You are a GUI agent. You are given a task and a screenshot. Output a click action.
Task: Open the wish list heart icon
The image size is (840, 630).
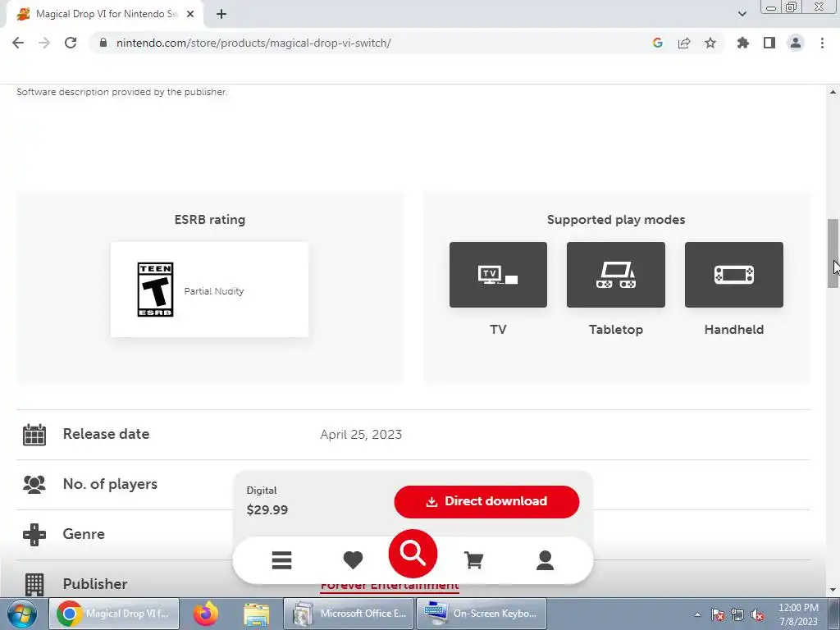tap(353, 560)
